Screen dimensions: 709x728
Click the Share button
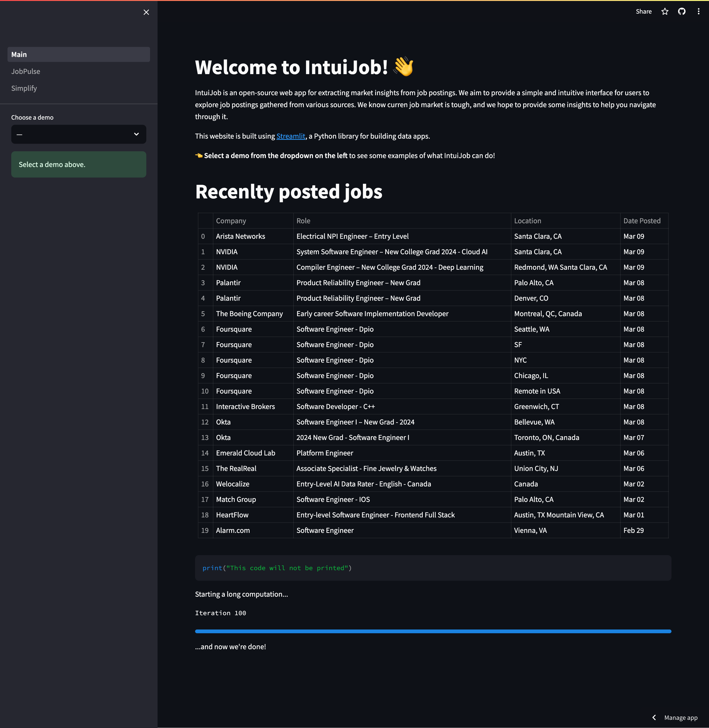[x=643, y=11]
